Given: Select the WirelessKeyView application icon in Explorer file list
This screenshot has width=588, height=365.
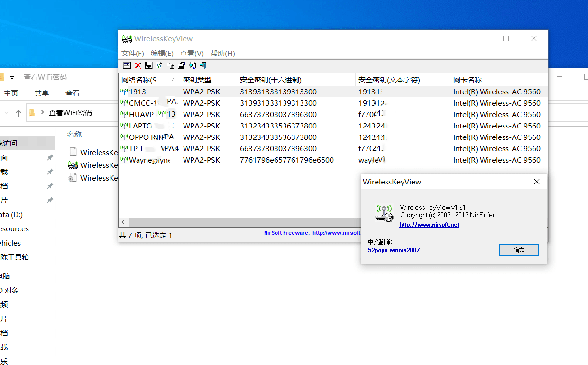Looking at the screenshot, I should tap(73, 165).
